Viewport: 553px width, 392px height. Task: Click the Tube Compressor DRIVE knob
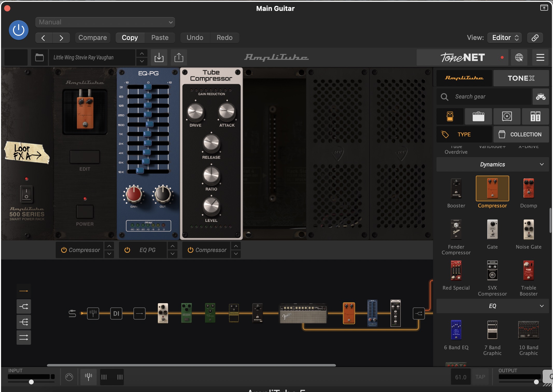click(x=195, y=112)
